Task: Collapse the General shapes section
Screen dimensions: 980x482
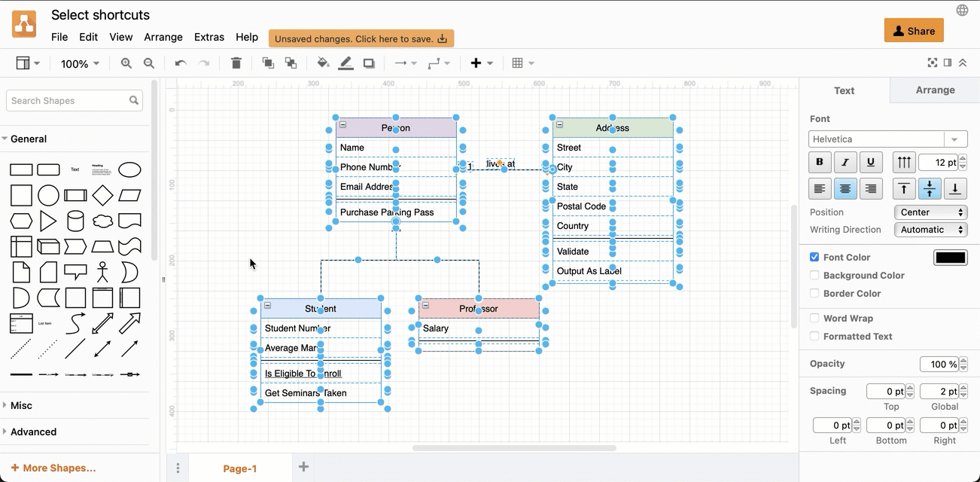Action: (x=28, y=139)
